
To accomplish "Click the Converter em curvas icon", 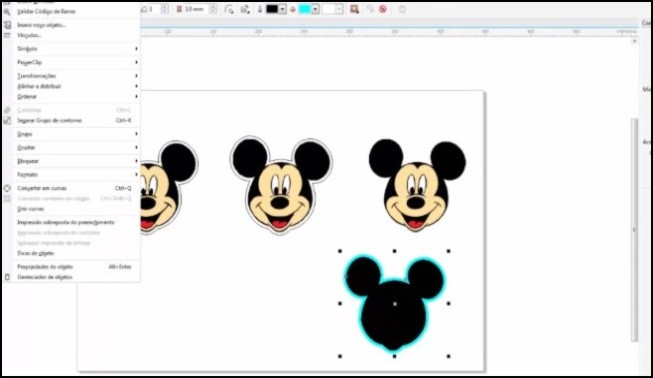I will pyautogui.click(x=7, y=188).
